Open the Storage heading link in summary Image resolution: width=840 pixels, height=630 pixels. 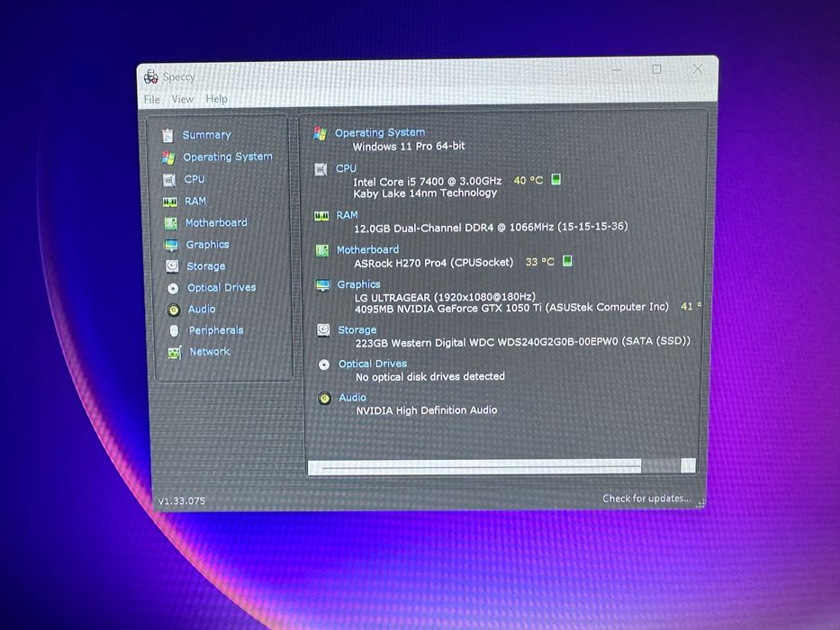pos(357,330)
